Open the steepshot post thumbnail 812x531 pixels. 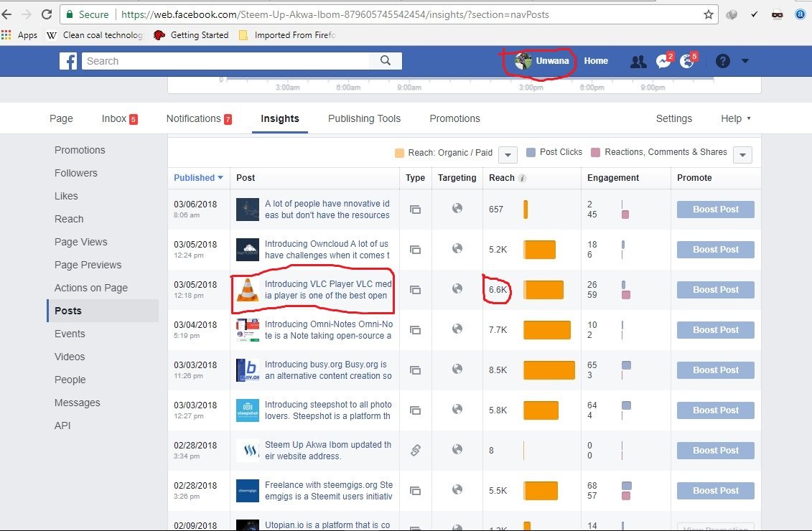(x=248, y=410)
